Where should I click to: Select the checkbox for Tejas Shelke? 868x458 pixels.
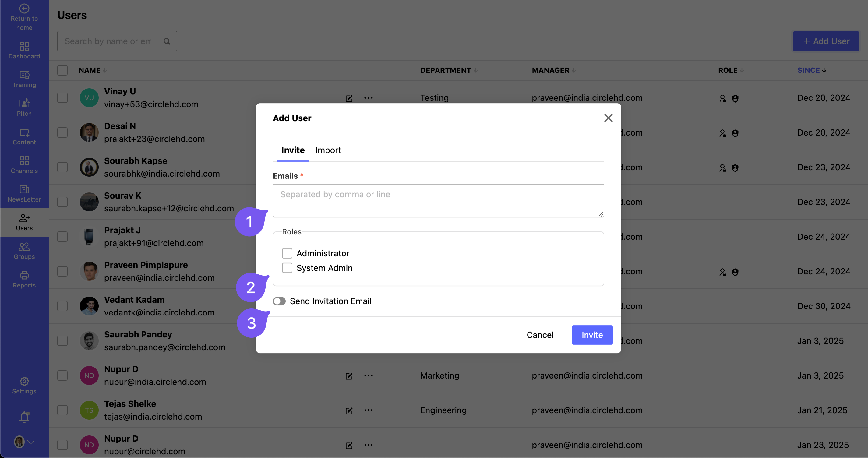[62, 410]
